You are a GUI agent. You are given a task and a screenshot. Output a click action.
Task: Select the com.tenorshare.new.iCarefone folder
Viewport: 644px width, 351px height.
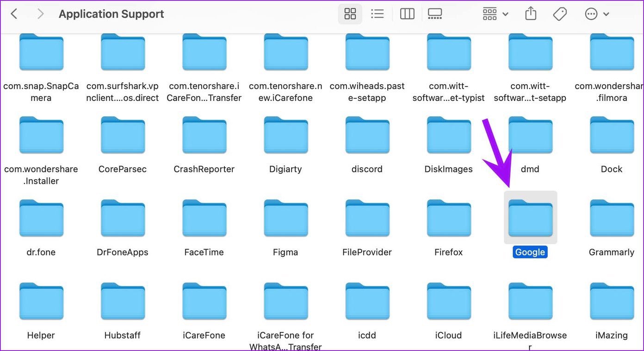285,52
